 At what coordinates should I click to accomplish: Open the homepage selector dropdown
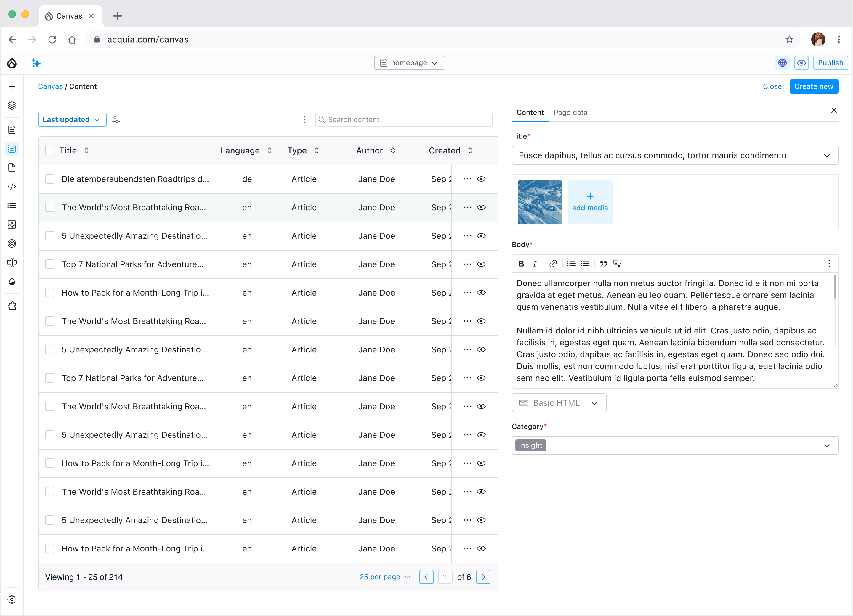(409, 63)
